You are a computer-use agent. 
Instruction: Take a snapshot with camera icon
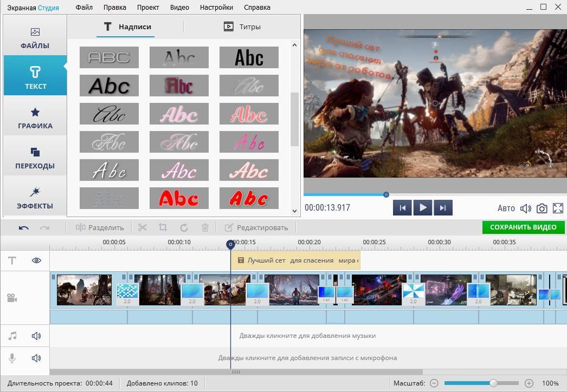coord(542,208)
